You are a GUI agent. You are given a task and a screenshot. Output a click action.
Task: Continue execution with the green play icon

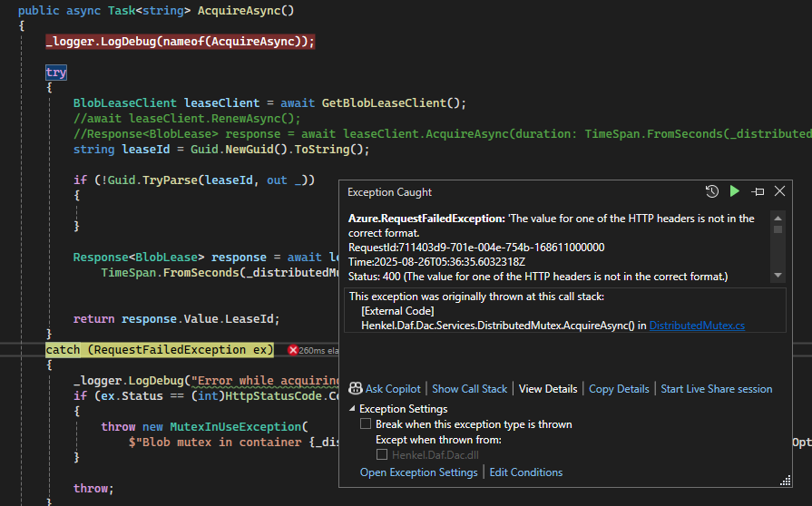[734, 191]
